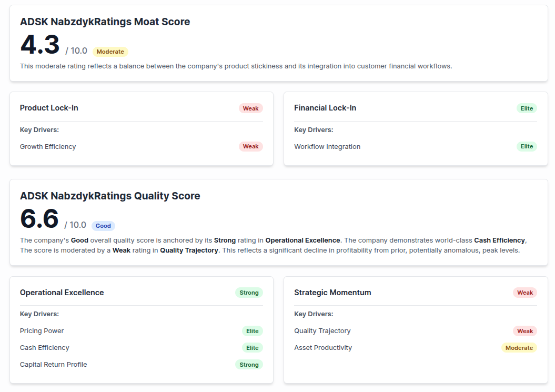Image resolution: width=555 pixels, height=392 pixels.
Task: Click the ADSK NabzdykRatings Moat Score heading
Action: (x=105, y=22)
